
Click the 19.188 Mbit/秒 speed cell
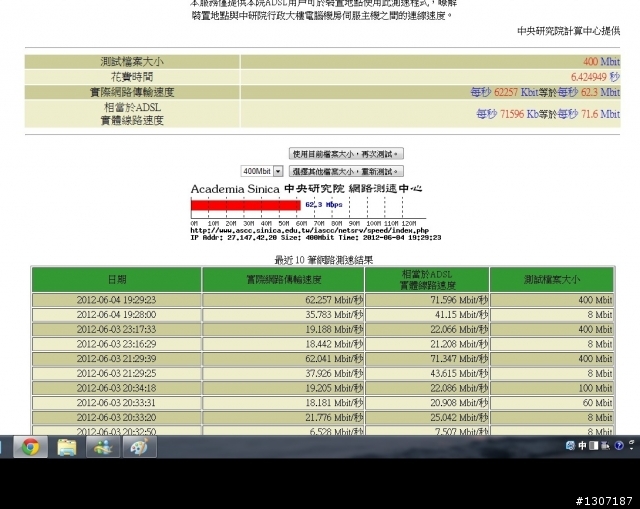pyautogui.click(x=284, y=329)
